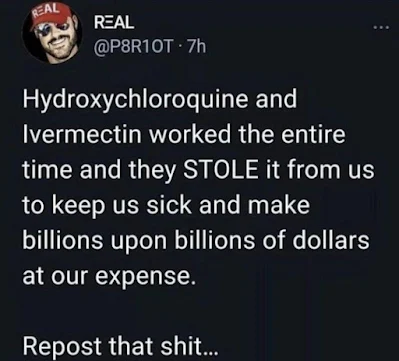Click "to keep us sick and make" line

pyautogui.click(x=166, y=206)
